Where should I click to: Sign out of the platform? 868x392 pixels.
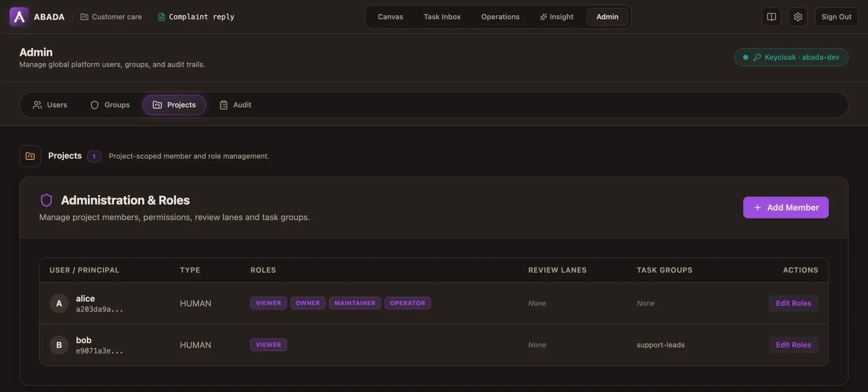coord(836,17)
